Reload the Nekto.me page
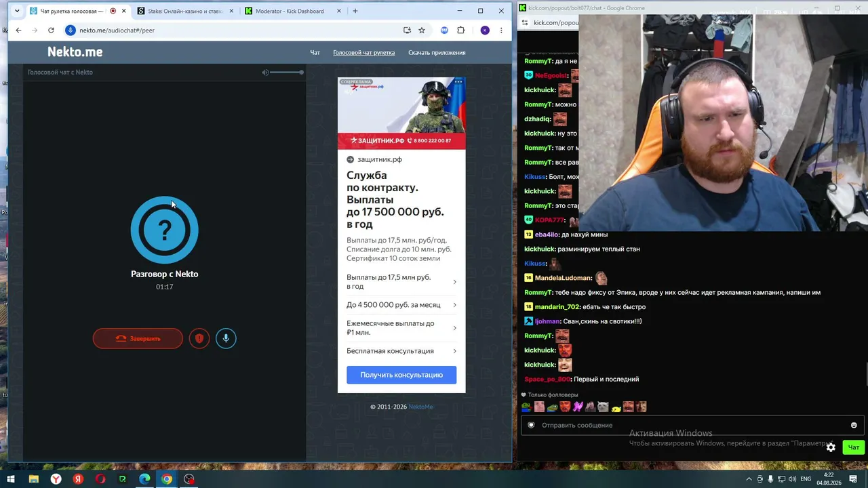 point(51,30)
